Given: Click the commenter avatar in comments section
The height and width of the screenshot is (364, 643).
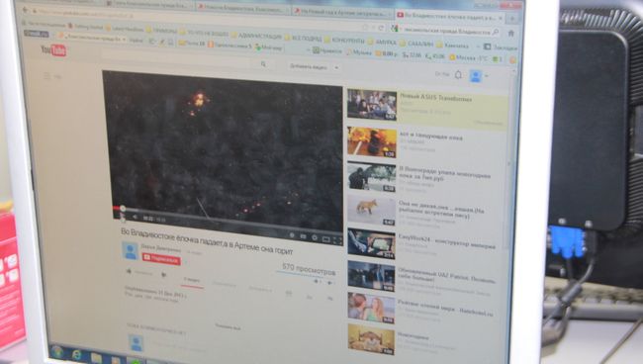Looking at the screenshot, I should pyautogui.click(x=137, y=342).
